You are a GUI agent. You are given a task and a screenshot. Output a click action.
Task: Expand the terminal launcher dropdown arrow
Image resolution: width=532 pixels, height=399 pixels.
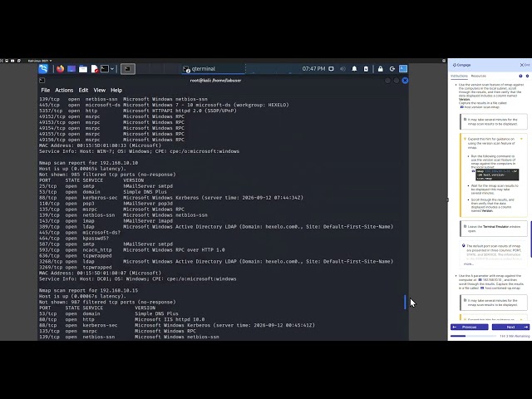pos(112,69)
